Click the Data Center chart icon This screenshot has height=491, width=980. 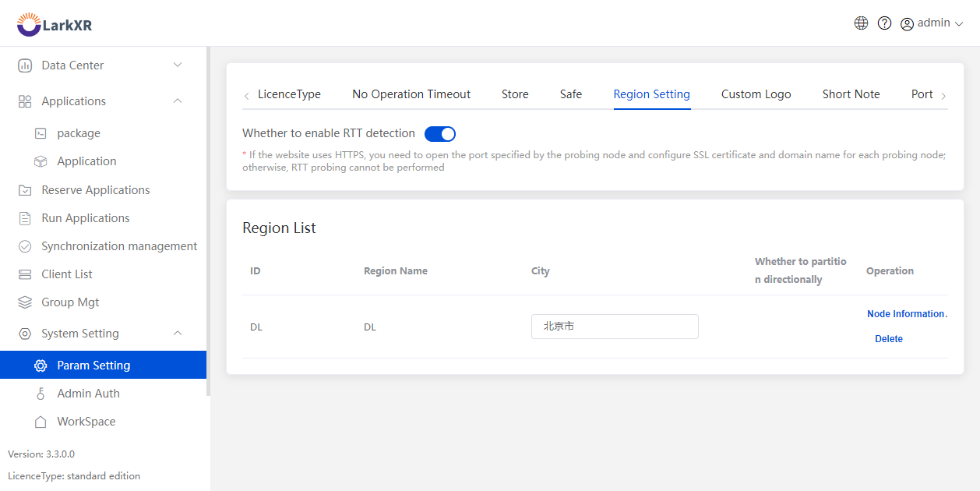(x=25, y=65)
